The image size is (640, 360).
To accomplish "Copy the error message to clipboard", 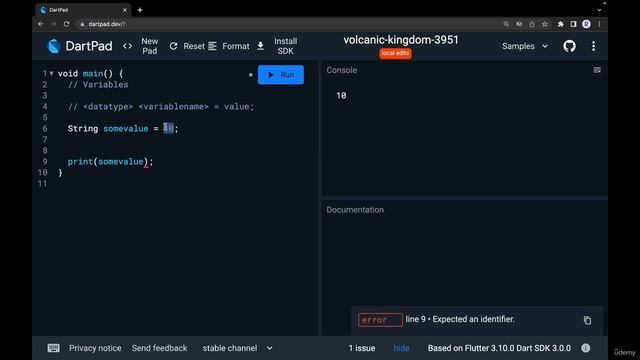I will 587,320.
